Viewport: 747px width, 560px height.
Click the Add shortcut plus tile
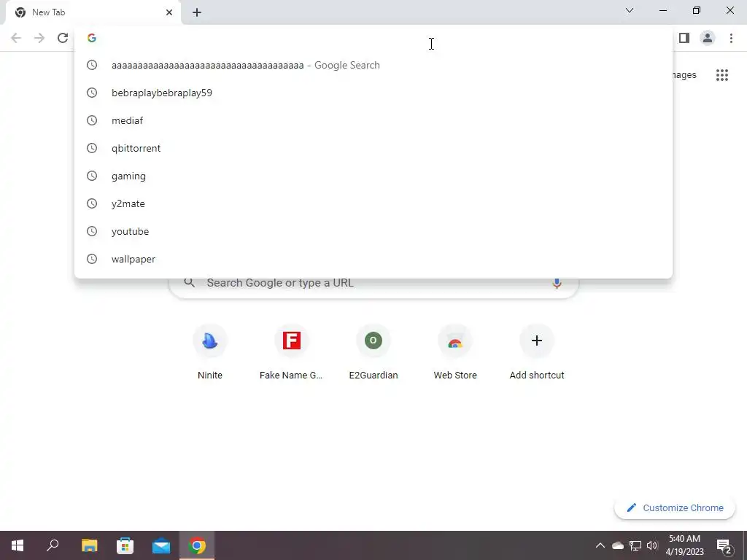pos(537,352)
